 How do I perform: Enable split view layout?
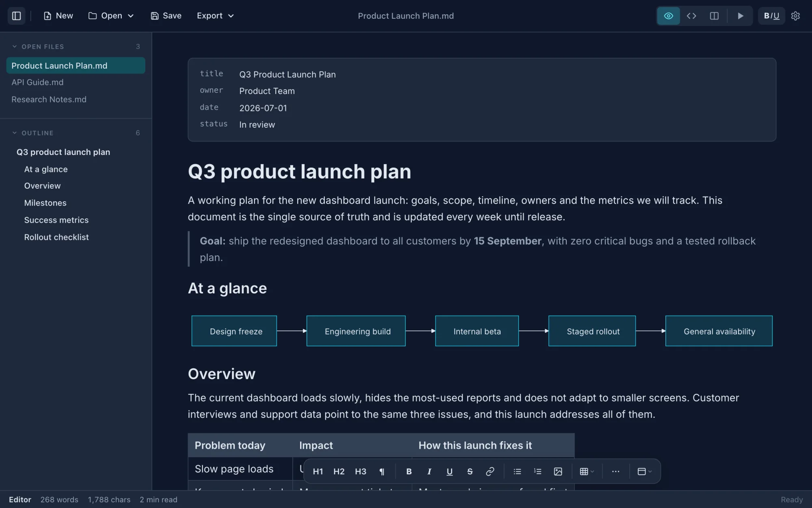coord(714,16)
